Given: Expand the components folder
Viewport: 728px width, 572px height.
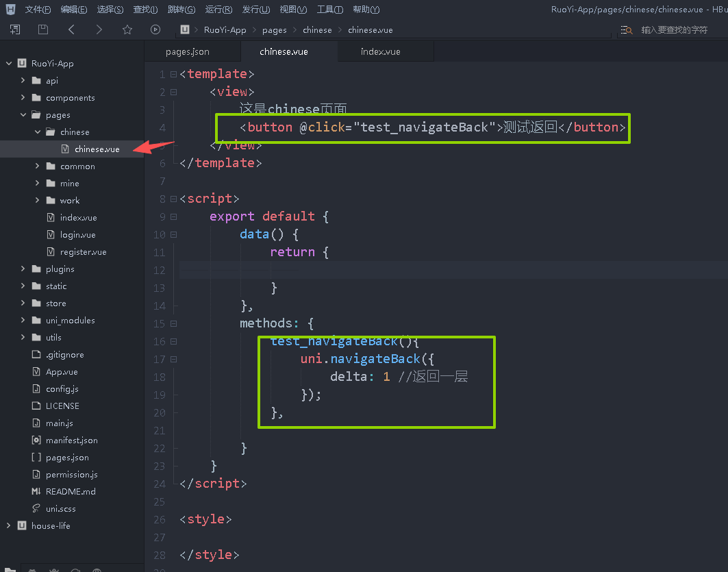Looking at the screenshot, I should pyautogui.click(x=23, y=98).
